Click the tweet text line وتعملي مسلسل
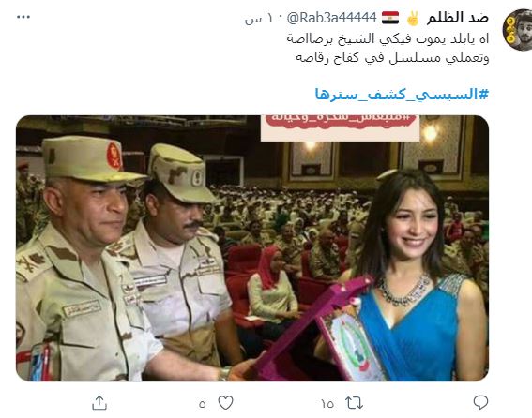Image resolution: width=532 pixels, height=418 pixels. pos(392,57)
